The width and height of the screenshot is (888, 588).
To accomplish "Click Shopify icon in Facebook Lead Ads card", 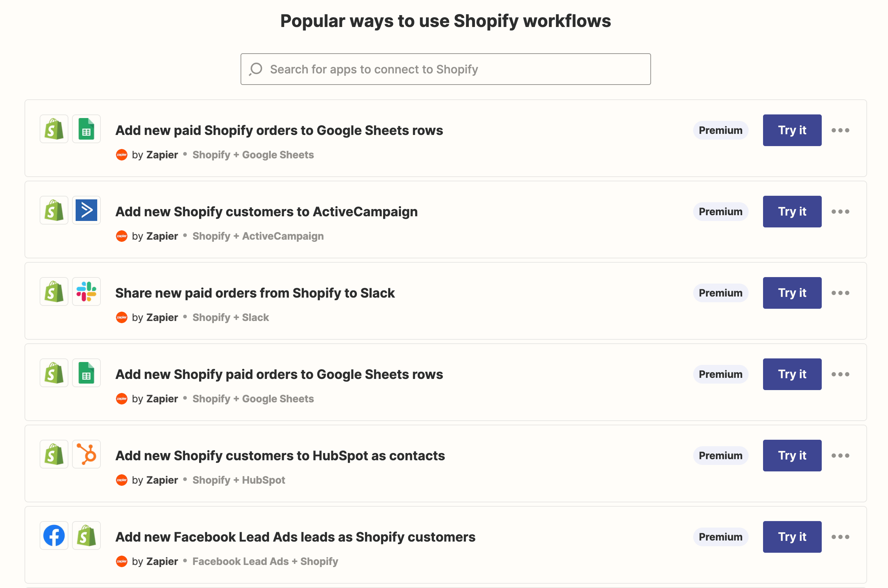I will coord(86,536).
